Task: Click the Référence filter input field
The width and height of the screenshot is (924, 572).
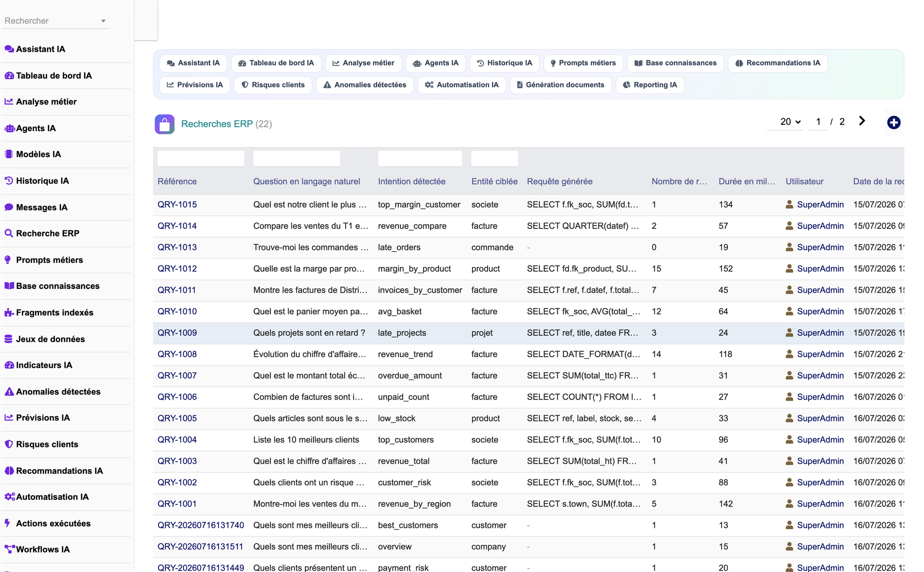Action: tap(201, 159)
